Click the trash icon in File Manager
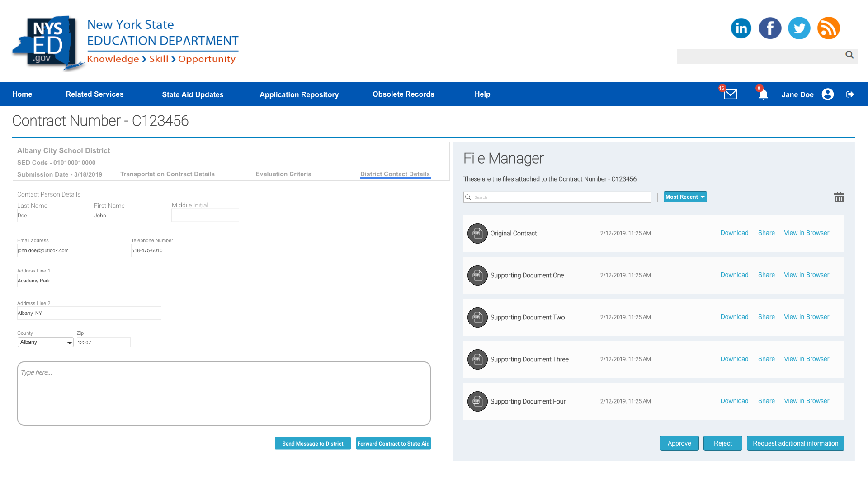 839,197
